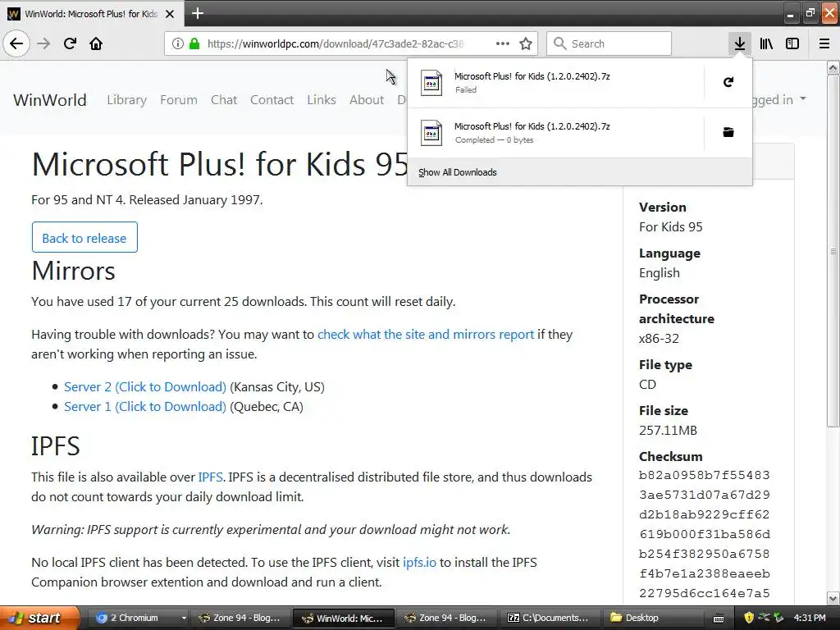Click the on-screen keyboard tray icon
This screenshot has width=840, height=630.
719,619
